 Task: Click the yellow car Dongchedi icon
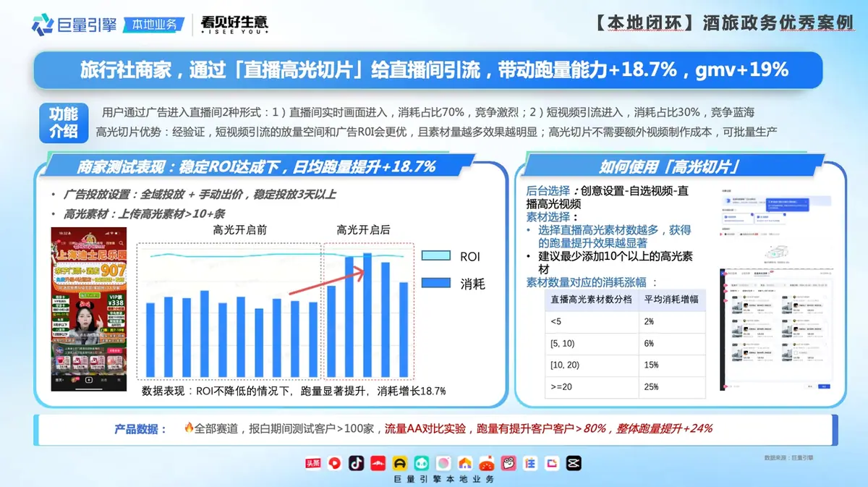[400, 462]
